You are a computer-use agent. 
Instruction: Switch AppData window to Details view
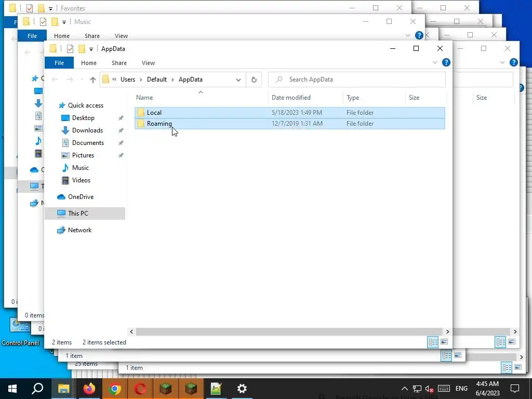pos(433,342)
